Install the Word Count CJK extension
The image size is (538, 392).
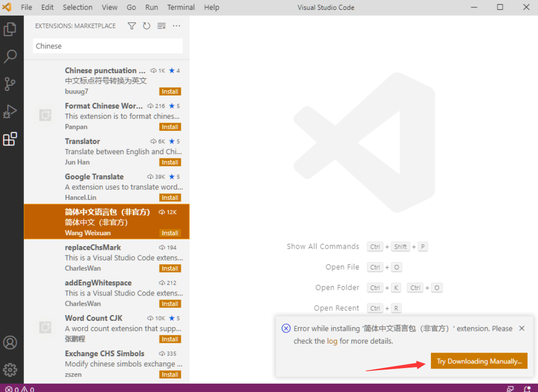pyautogui.click(x=170, y=339)
